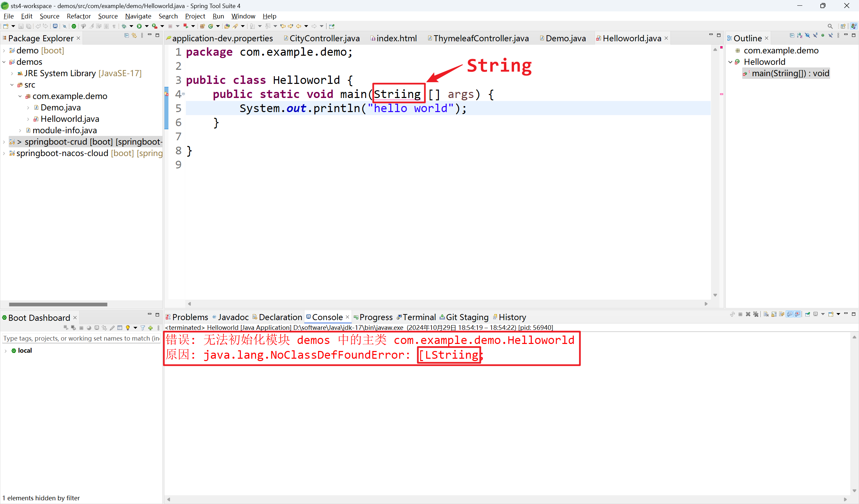
Task: Collapse the demos project node
Action: coord(4,62)
